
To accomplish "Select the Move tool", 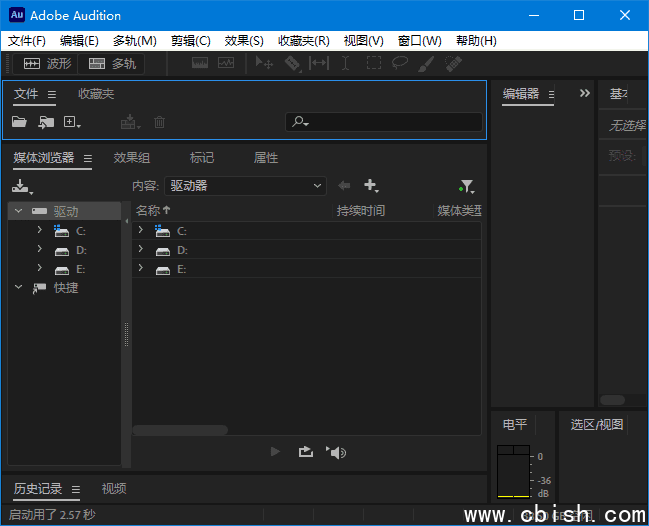I will tap(264, 63).
